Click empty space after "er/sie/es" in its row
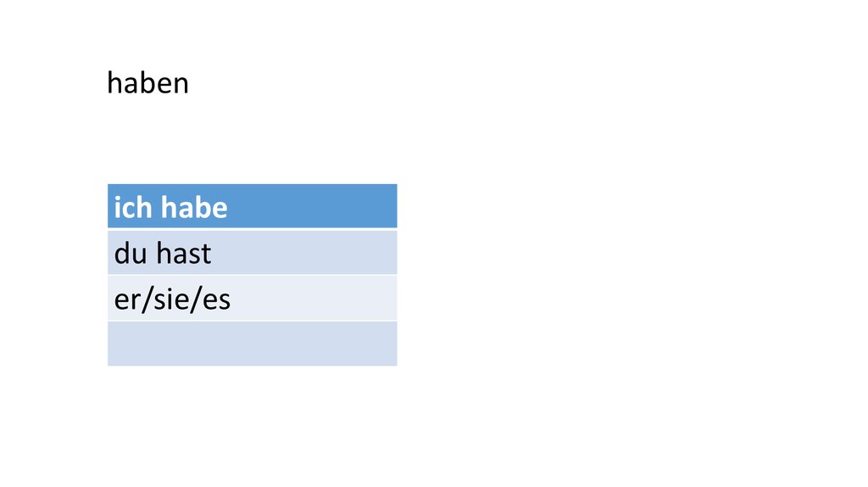868x487 pixels. tap(322, 299)
